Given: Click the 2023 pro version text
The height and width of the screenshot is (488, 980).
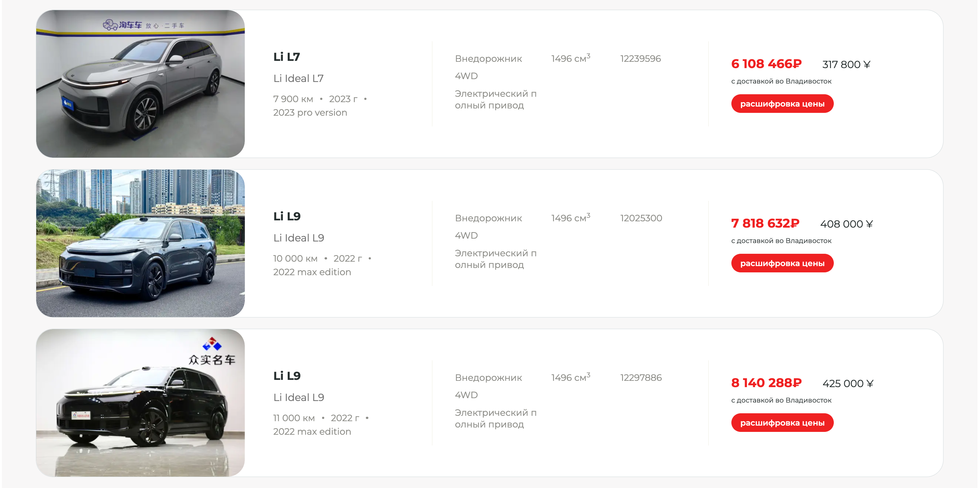Looking at the screenshot, I should (x=310, y=113).
